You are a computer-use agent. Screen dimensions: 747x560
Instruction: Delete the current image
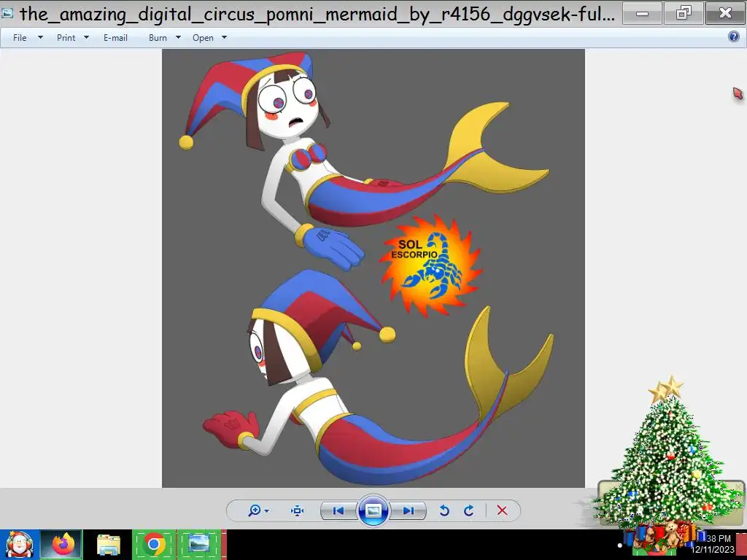[502, 510]
